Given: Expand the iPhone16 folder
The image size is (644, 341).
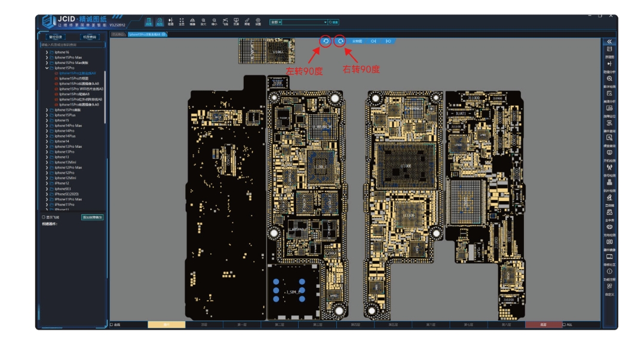Looking at the screenshot, I should [x=47, y=52].
